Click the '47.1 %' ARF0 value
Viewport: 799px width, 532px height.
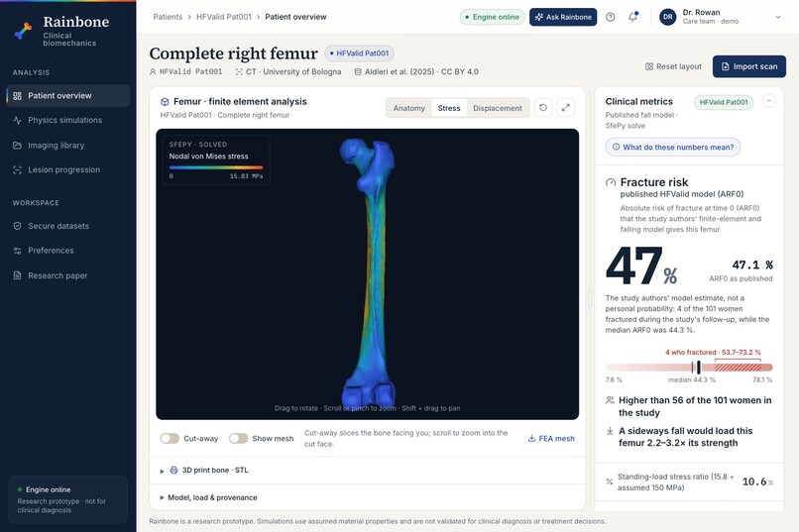(x=752, y=265)
